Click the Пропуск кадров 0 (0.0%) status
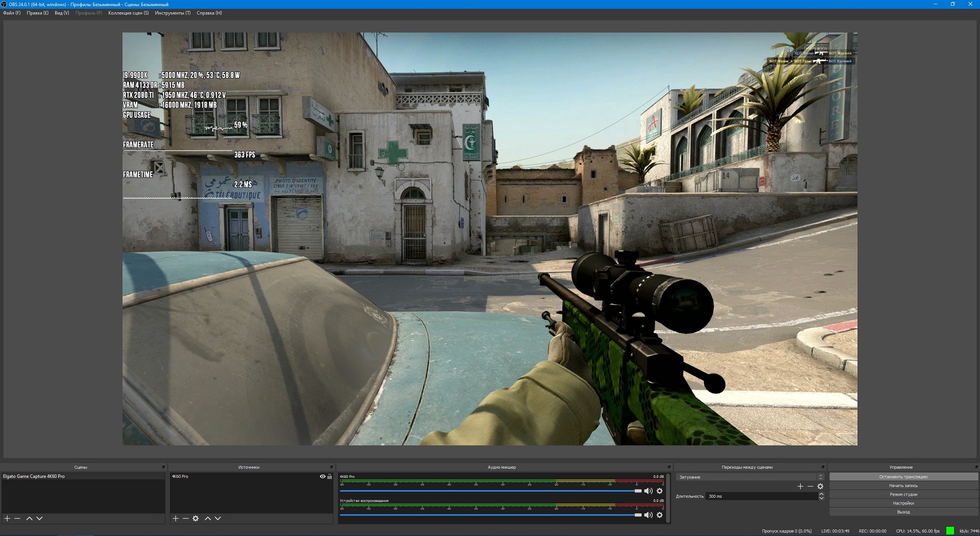Image resolution: width=980 pixels, height=536 pixels. 787,531
